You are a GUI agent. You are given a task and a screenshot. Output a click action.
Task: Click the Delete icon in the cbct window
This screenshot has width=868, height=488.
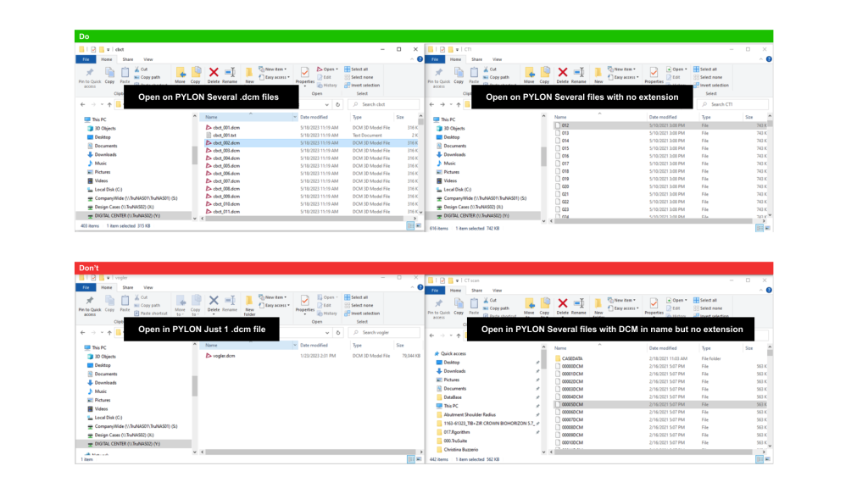coord(214,75)
